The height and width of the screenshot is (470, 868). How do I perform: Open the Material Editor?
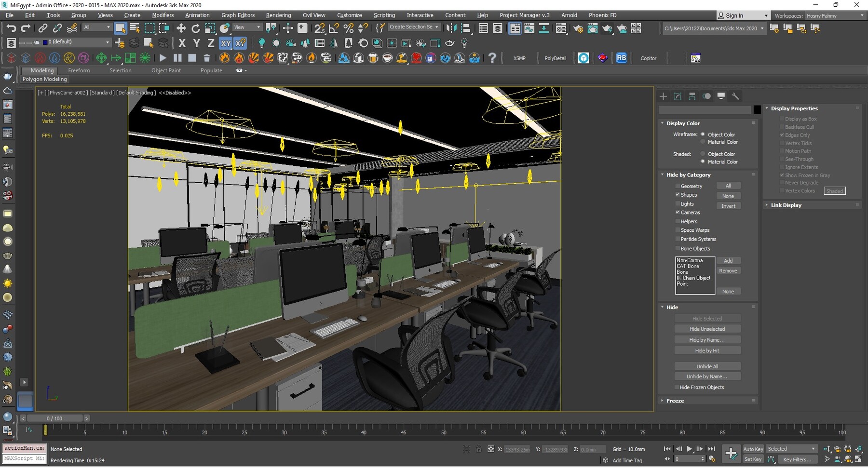point(561,28)
